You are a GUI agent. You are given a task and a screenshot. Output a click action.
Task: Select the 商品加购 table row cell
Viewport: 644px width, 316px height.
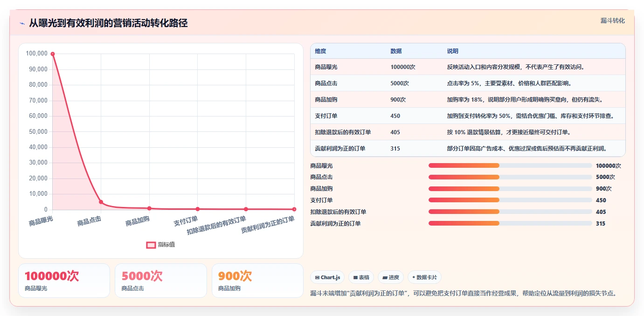click(348, 100)
